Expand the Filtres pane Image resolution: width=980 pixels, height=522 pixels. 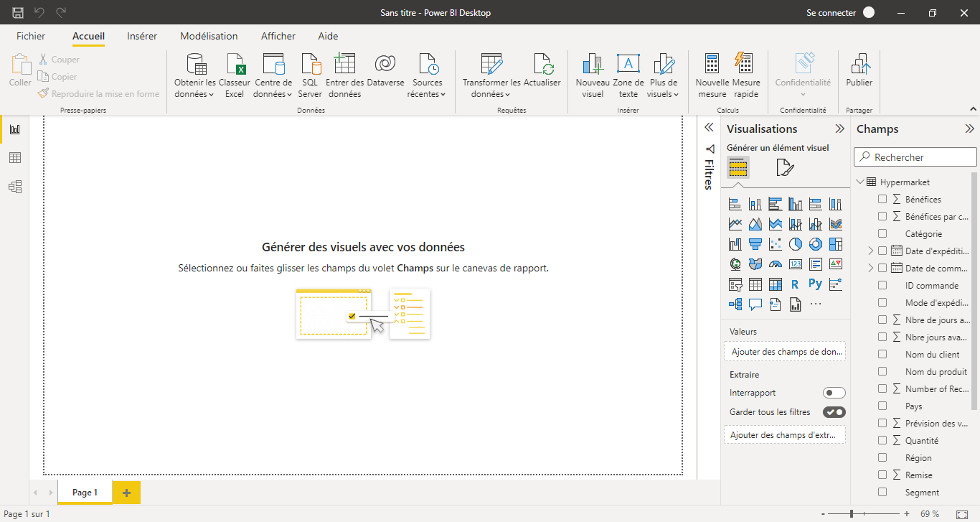pos(709,127)
